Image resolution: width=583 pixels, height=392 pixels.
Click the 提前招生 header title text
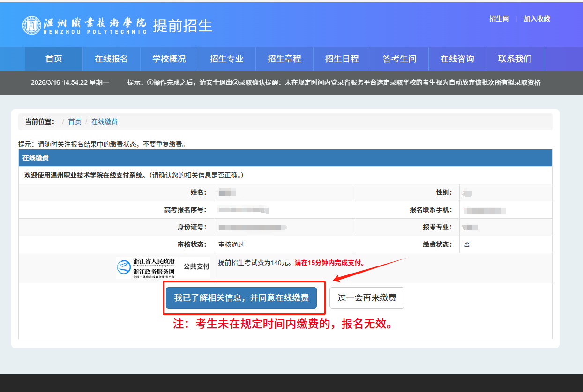click(183, 26)
